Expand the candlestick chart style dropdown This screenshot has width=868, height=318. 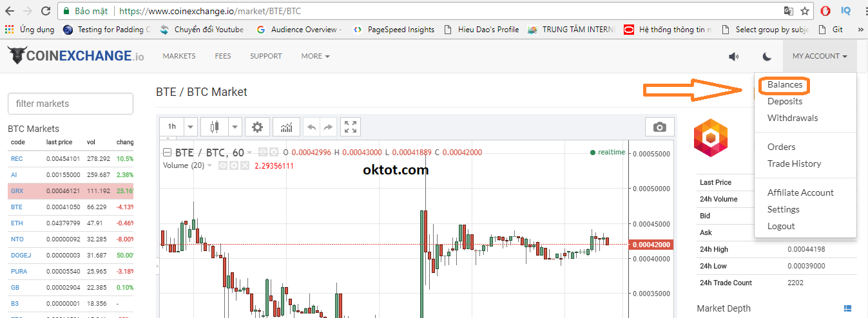235,127
